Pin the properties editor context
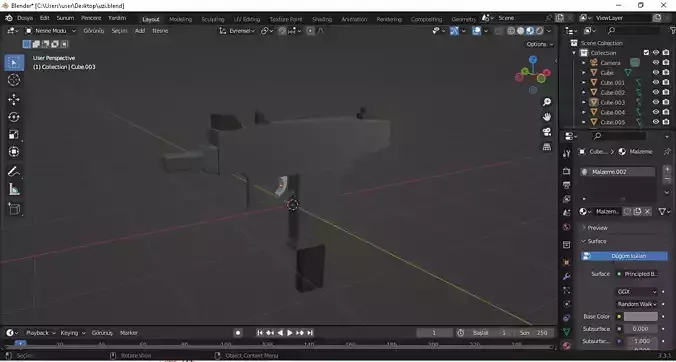This screenshot has width=676, height=362. point(667,152)
